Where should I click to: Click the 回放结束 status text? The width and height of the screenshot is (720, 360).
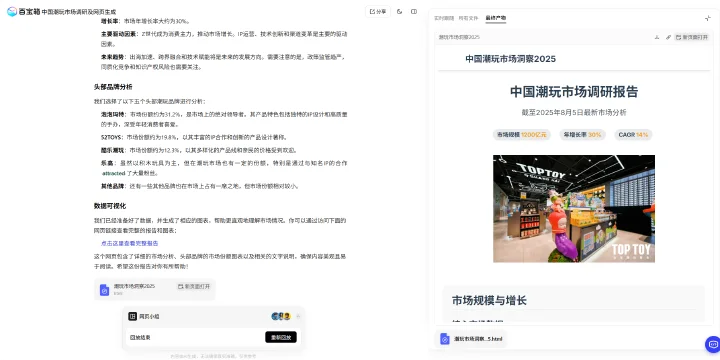point(140,337)
